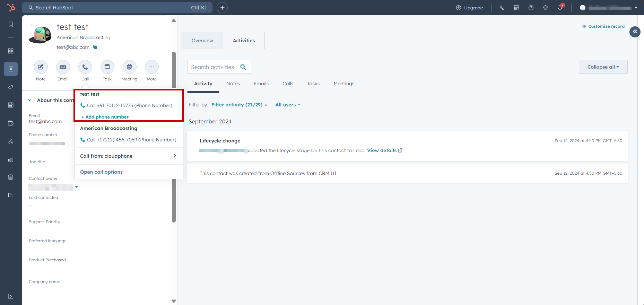This screenshot has width=644, height=305.
Task: Call +1 (212) 456-7059 company number
Action: coord(128,140)
